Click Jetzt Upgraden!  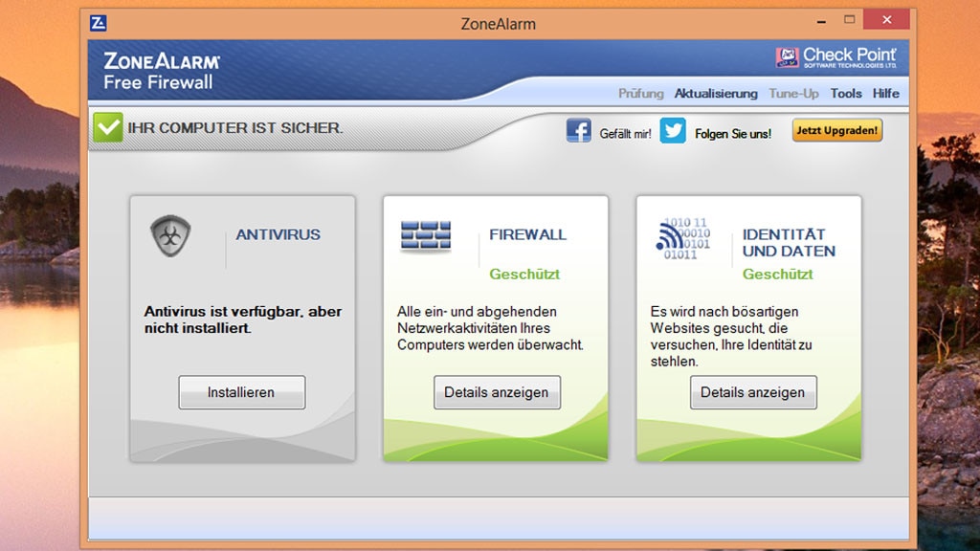click(x=837, y=130)
